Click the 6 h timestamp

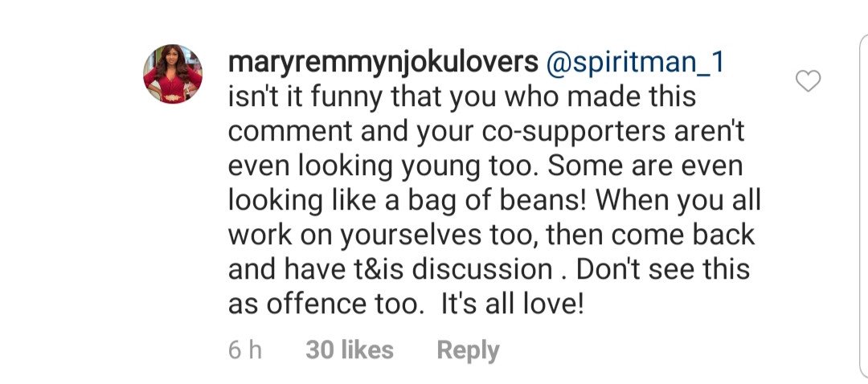[x=244, y=349]
